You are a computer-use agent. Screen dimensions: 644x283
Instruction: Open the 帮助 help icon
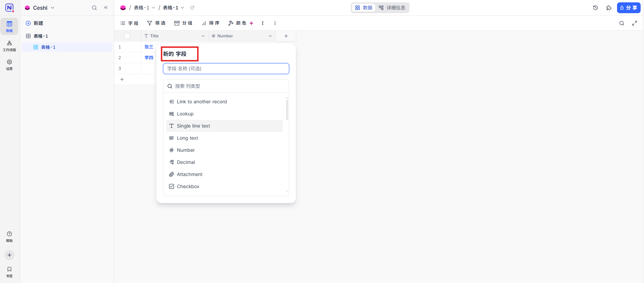9,237
